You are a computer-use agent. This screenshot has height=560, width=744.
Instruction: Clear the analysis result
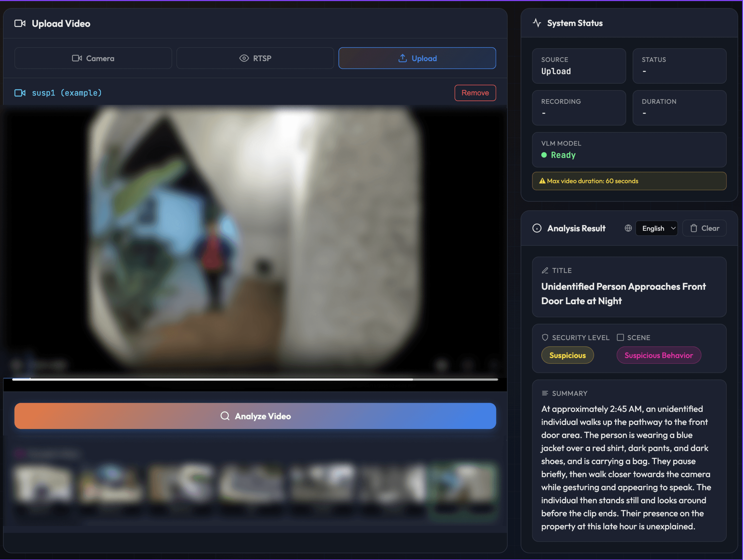click(x=704, y=228)
